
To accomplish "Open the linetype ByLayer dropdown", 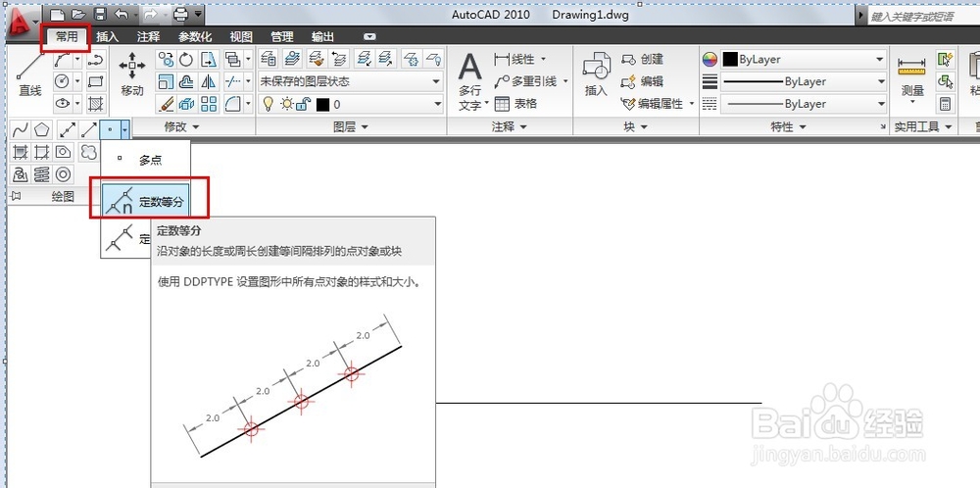I will pos(805,104).
